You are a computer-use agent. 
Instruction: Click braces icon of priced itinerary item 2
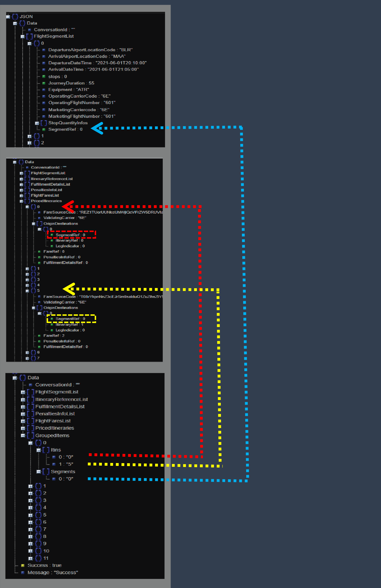[x=34, y=274]
